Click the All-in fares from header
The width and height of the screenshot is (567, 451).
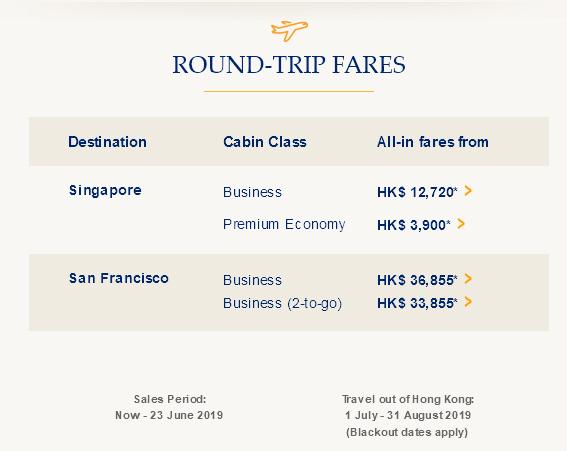432,142
